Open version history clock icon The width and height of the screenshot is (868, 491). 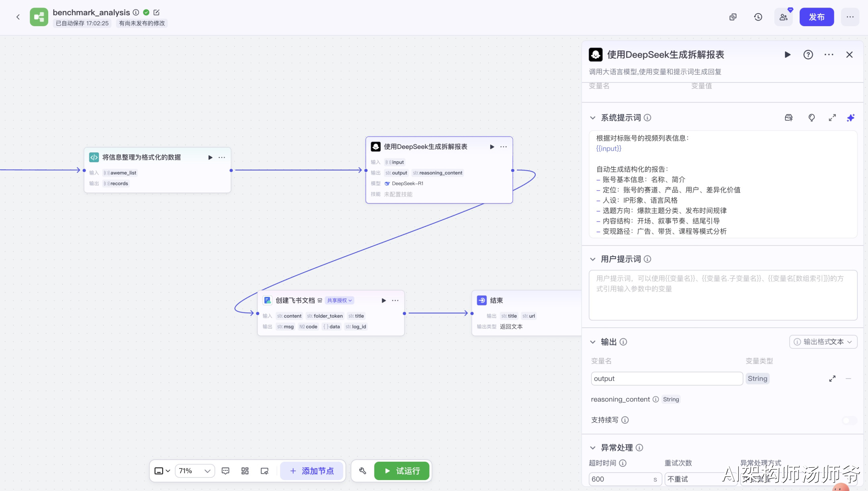click(758, 17)
